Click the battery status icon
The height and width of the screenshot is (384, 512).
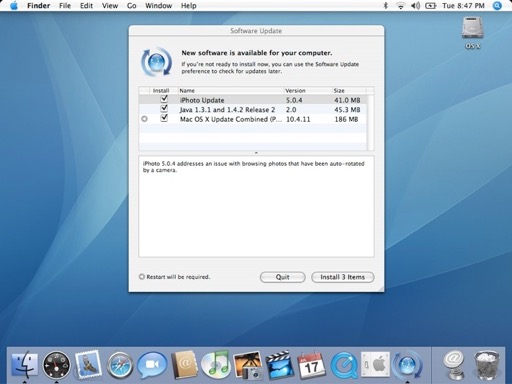coord(431,6)
